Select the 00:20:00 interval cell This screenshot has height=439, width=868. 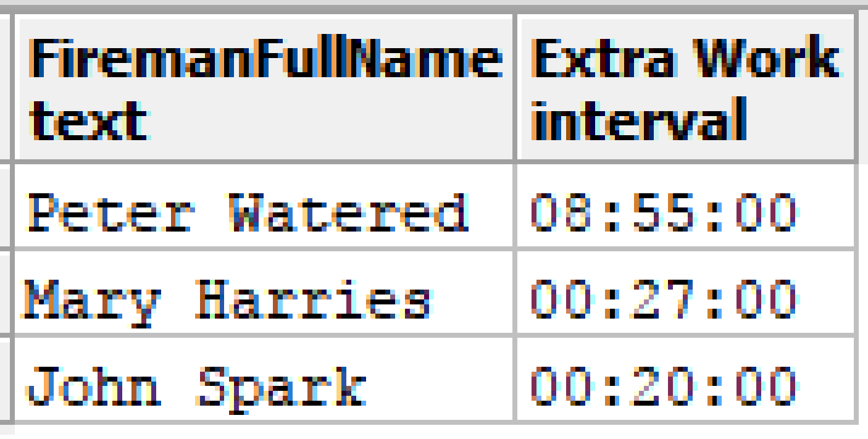coord(686,380)
